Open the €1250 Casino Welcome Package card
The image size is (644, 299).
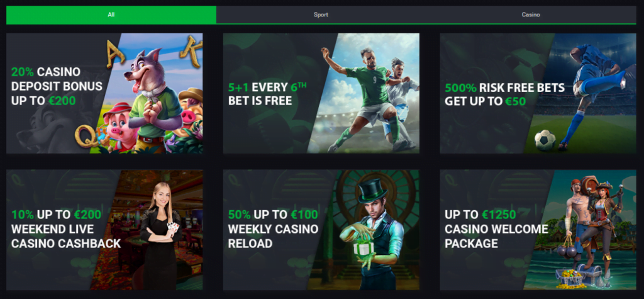tap(538, 230)
